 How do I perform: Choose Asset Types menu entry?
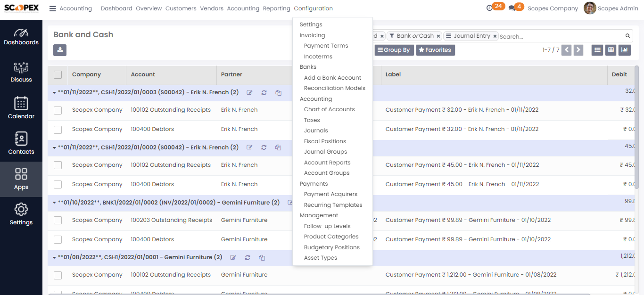[x=320, y=258]
